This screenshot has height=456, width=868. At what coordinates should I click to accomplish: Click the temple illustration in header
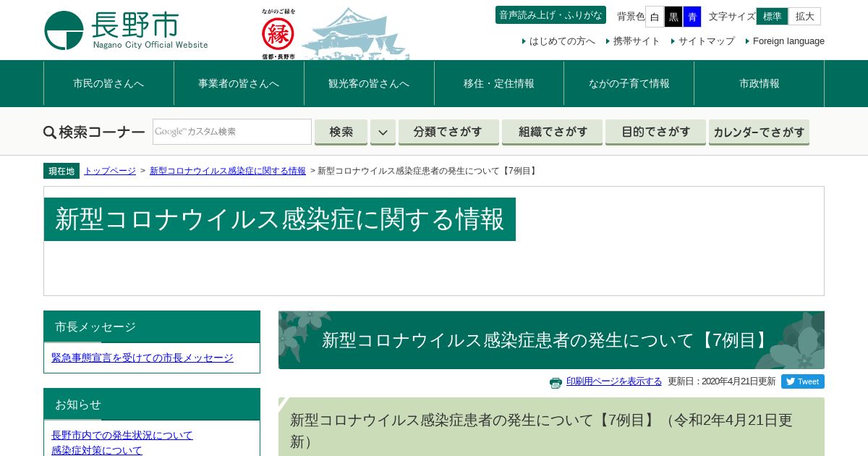click(355, 33)
